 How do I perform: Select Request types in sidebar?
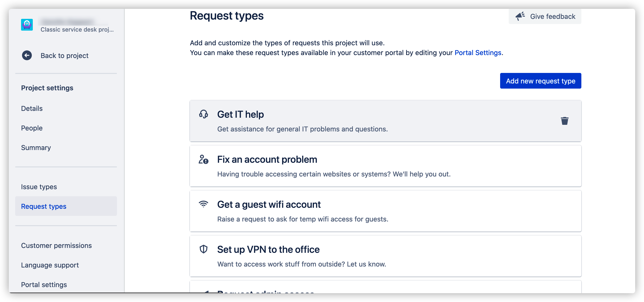tap(66, 206)
